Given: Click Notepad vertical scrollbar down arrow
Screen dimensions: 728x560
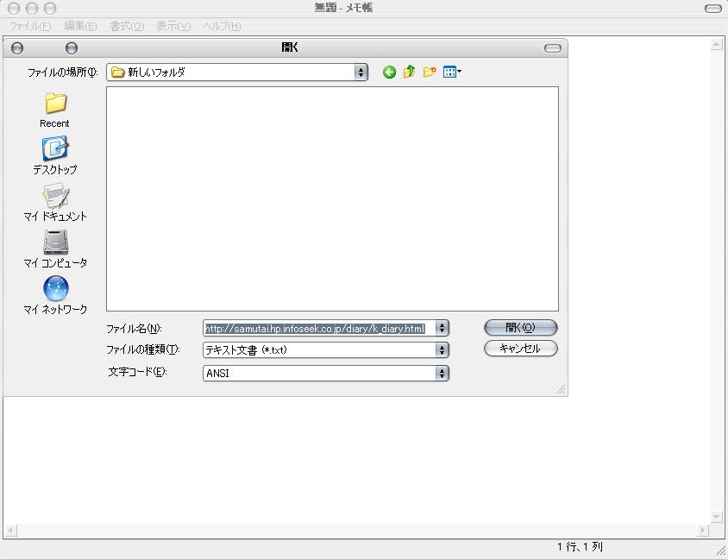Looking at the screenshot, I should coord(717,517).
